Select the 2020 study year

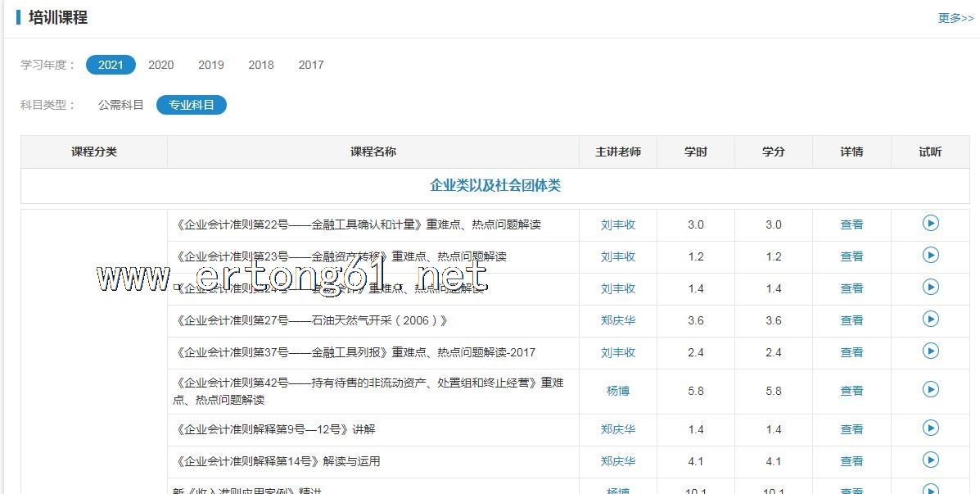(160, 65)
